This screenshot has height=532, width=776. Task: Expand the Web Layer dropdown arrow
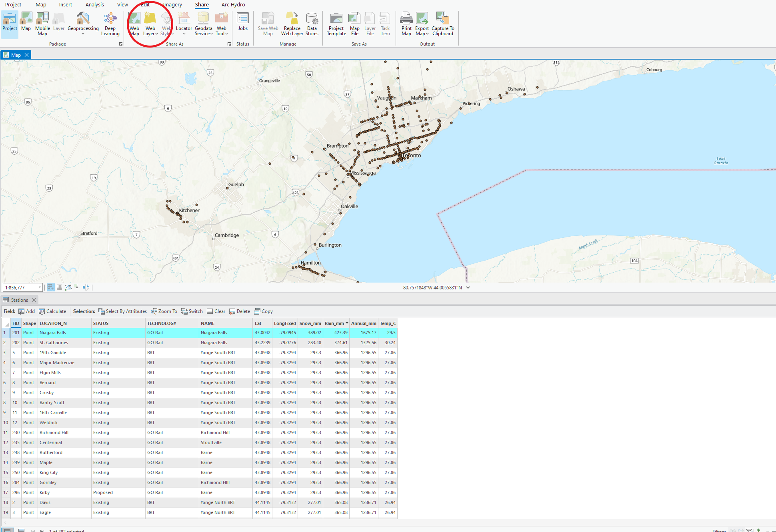tap(156, 34)
